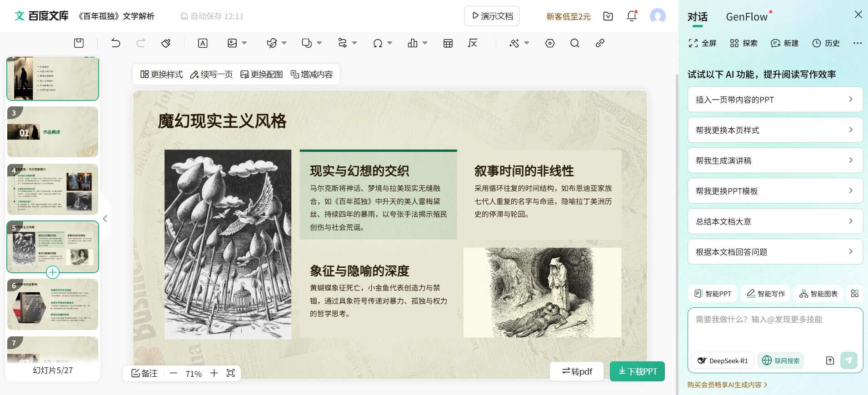Select 总结本文档大意 suggestion
This screenshot has height=395, width=868.
775,221
